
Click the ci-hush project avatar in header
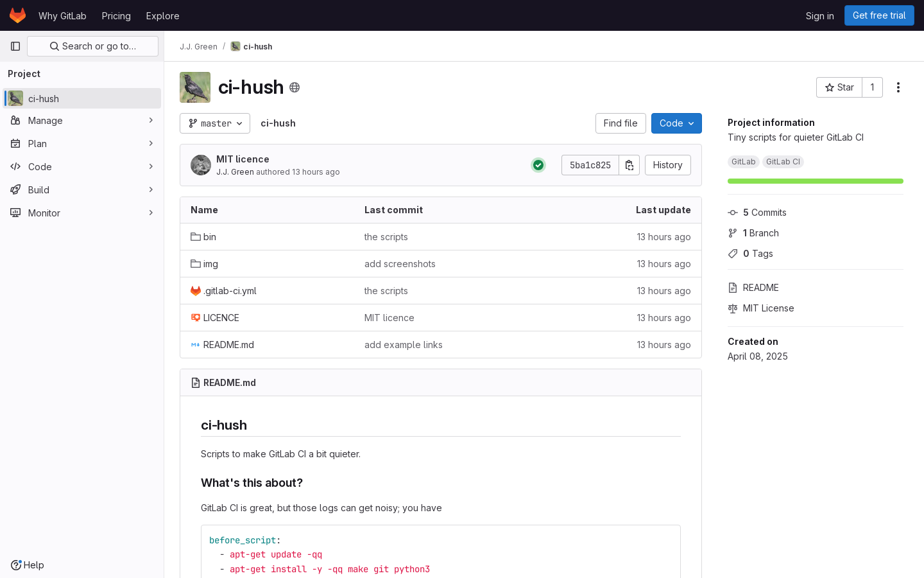pos(195,87)
